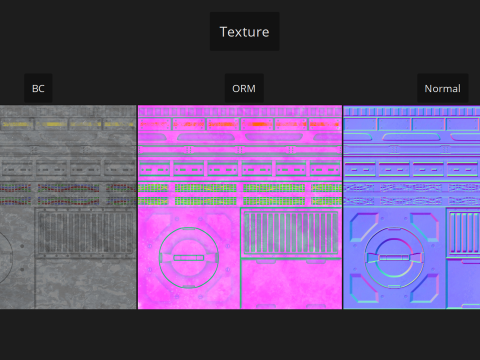The image size is (480, 360).
Task: Open the pink ORM texture thumbnail
Action: point(240,207)
